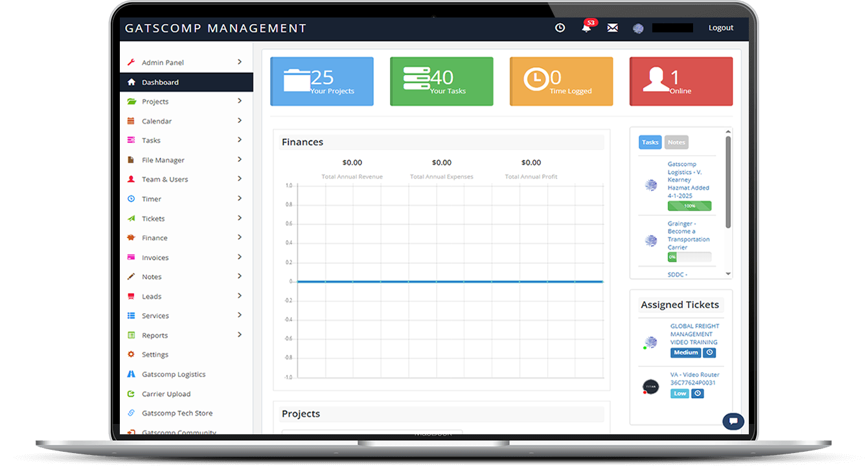
Task: Click the Time Logged clock icon
Action: pyautogui.click(x=536, y=80)
